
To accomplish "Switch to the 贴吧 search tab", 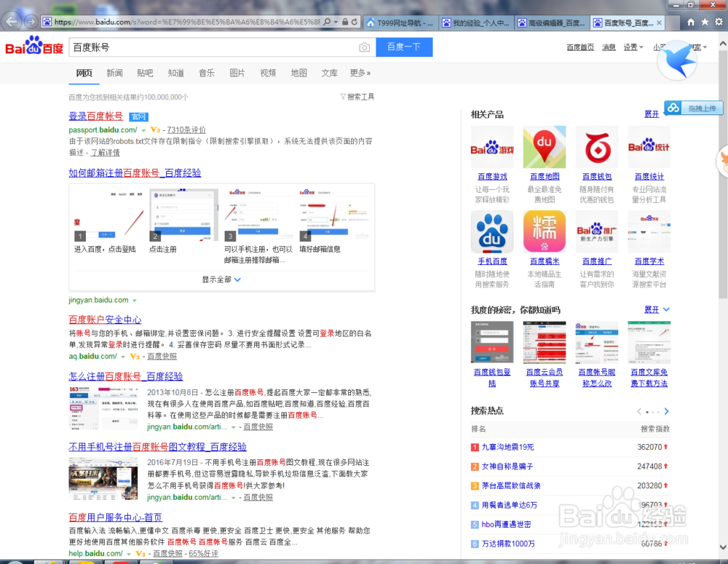I will 145,73.
